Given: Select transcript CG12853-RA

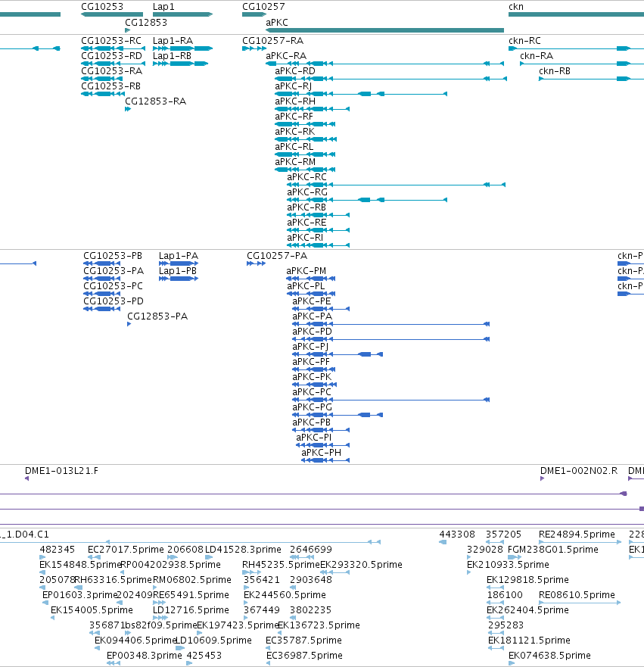Looking at the screenshot, I should tap(128, 109).
